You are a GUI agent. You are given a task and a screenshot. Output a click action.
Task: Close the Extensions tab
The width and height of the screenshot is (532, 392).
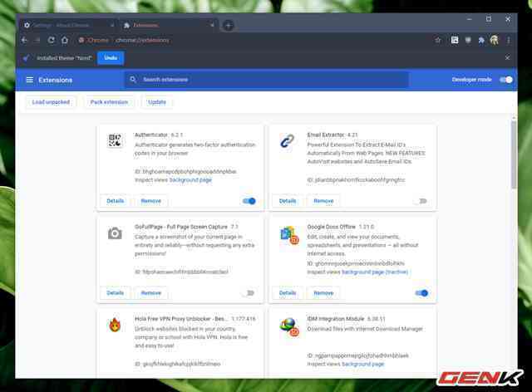click(212, 25)
